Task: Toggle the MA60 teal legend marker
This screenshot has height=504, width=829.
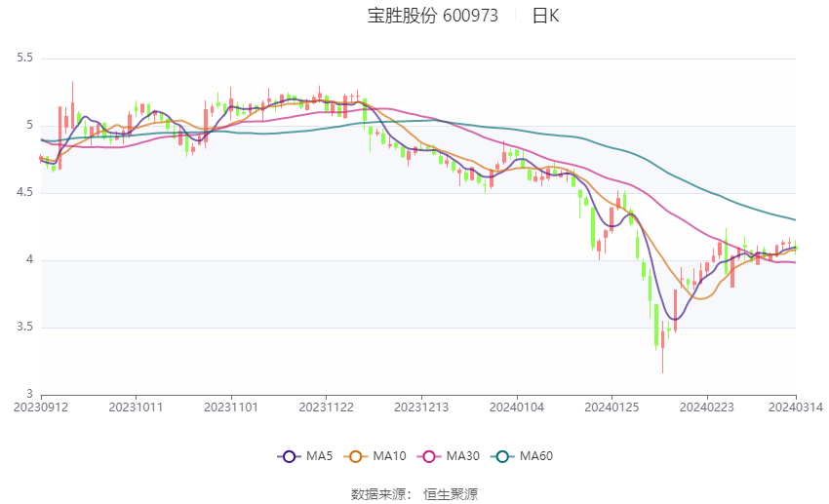Action: tap(502, 455)
